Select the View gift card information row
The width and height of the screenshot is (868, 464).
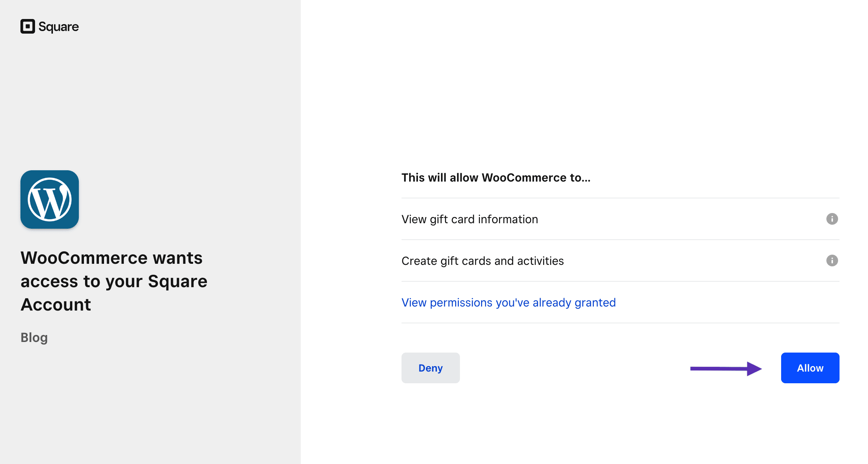[469, 219]
